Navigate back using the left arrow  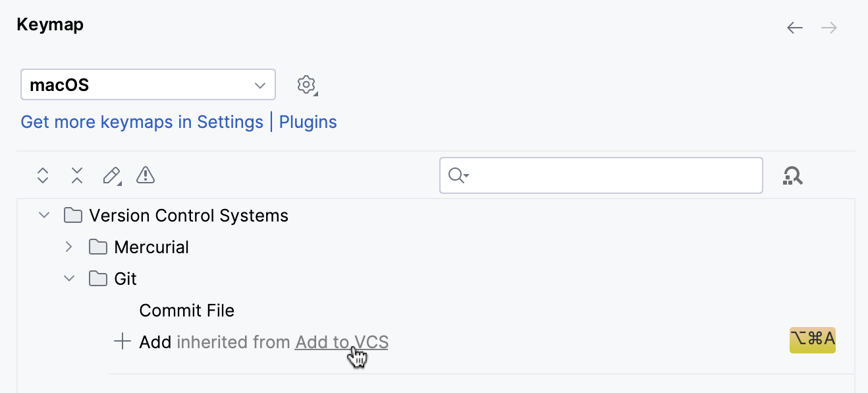click(794, 28)
